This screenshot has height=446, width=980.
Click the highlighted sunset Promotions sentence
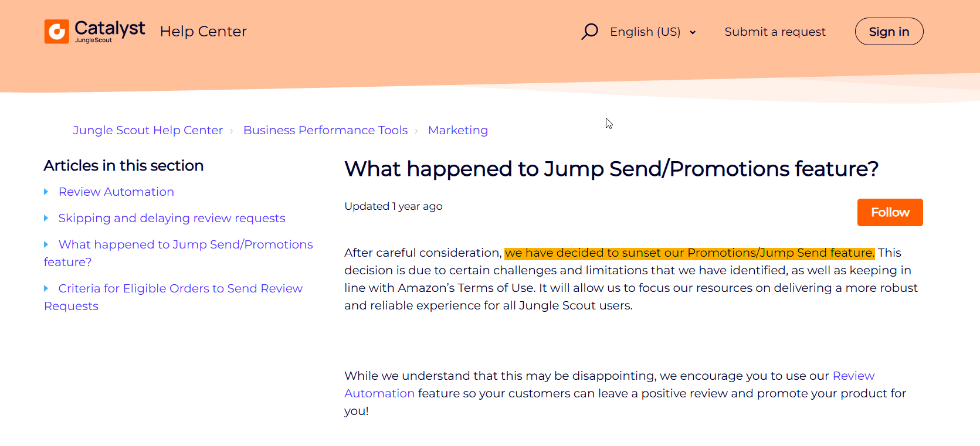(689, 253)
